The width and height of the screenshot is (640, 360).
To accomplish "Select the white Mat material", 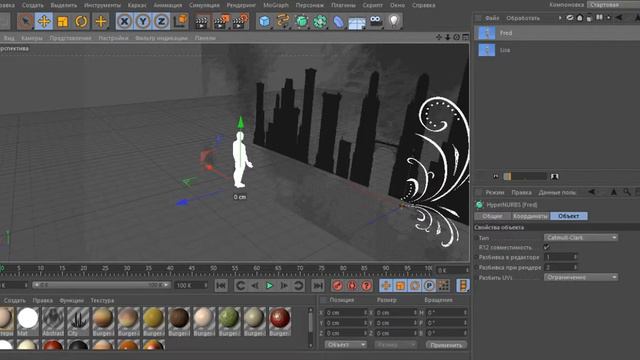I will 28,322.
